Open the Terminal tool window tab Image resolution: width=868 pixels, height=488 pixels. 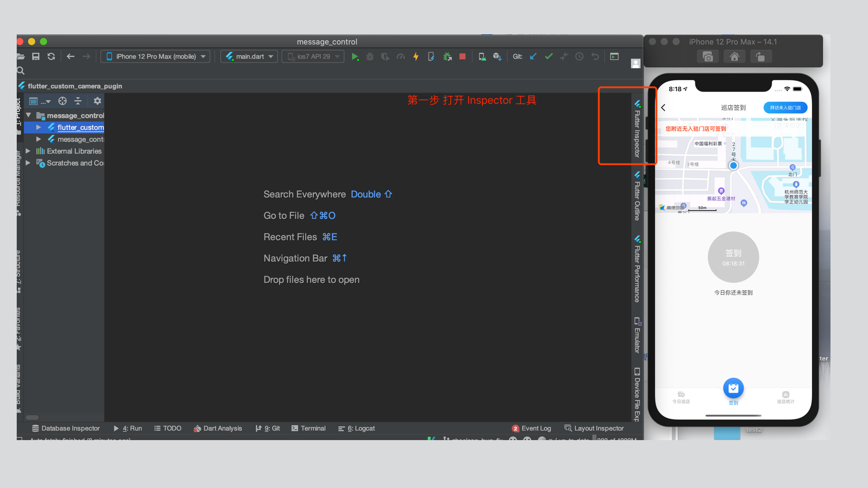click(x=308, y=428)
